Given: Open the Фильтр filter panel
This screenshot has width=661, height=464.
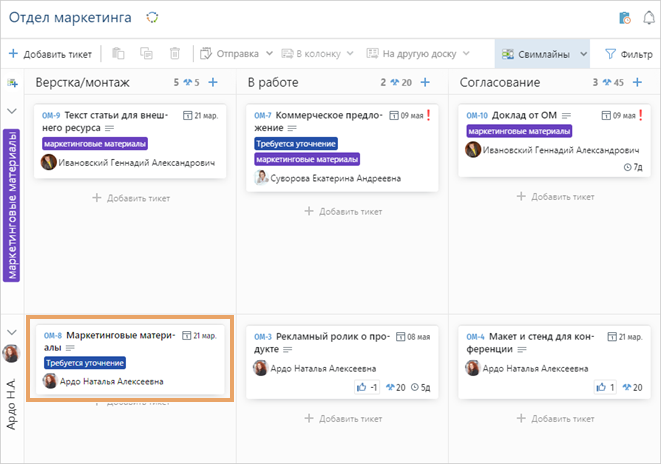Looking at the screenshot, I should 628,53.
